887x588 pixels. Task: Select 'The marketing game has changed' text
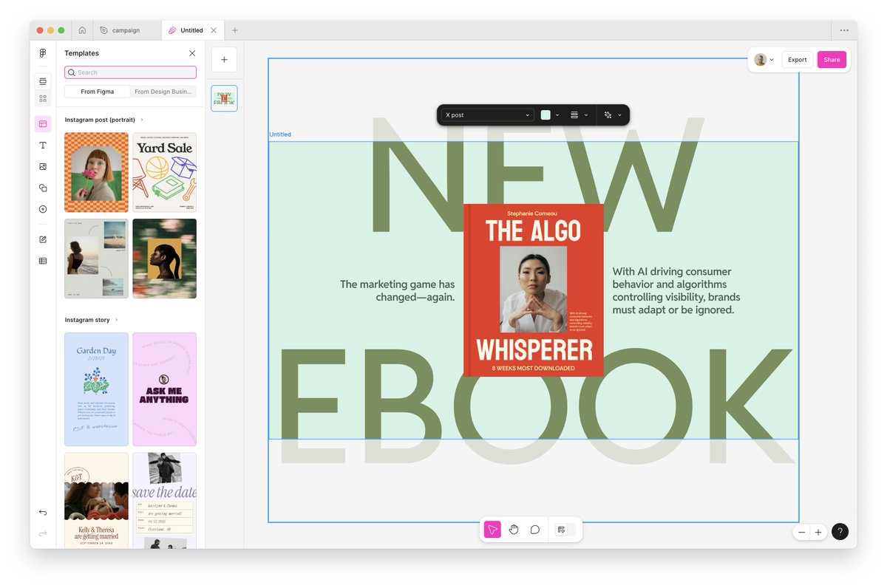tap(398, 290)
